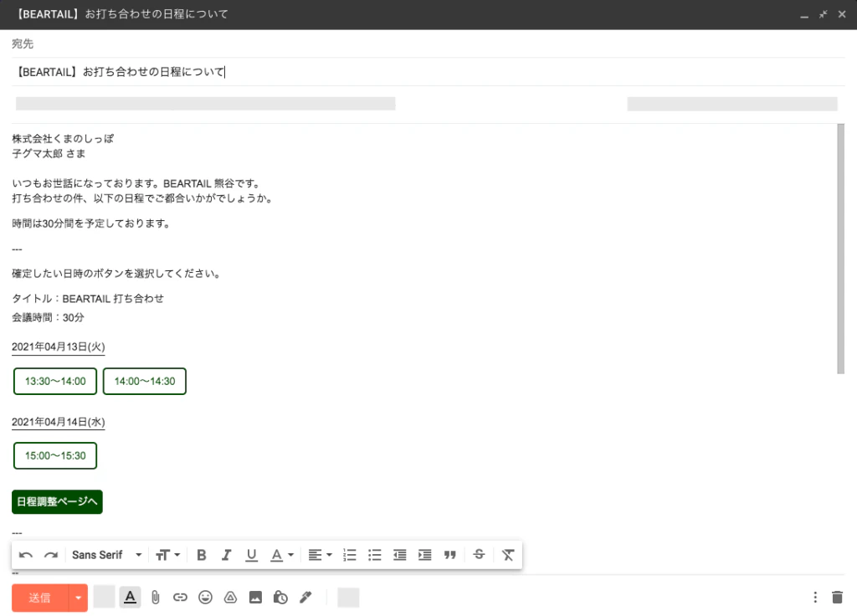Insert a numbered list

(349, 556)
